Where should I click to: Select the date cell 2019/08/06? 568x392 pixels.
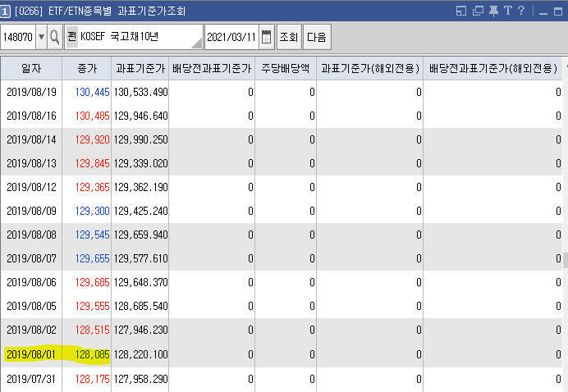click(x=31, y=282)
